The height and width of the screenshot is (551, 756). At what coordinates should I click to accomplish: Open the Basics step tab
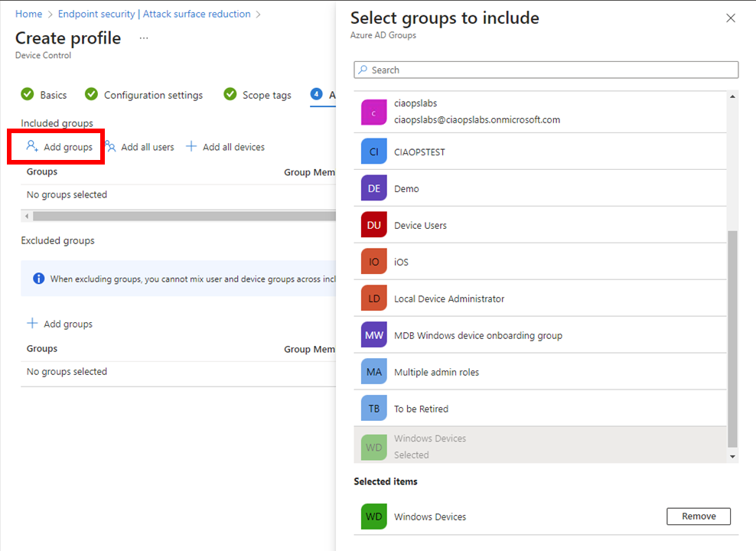[x=53, y=95]
